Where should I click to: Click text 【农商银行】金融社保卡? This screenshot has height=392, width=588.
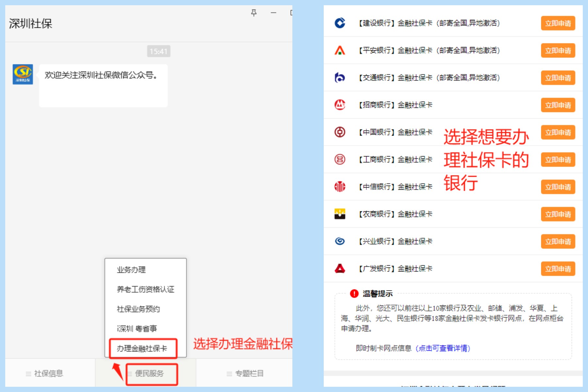(x=395, y=214)
